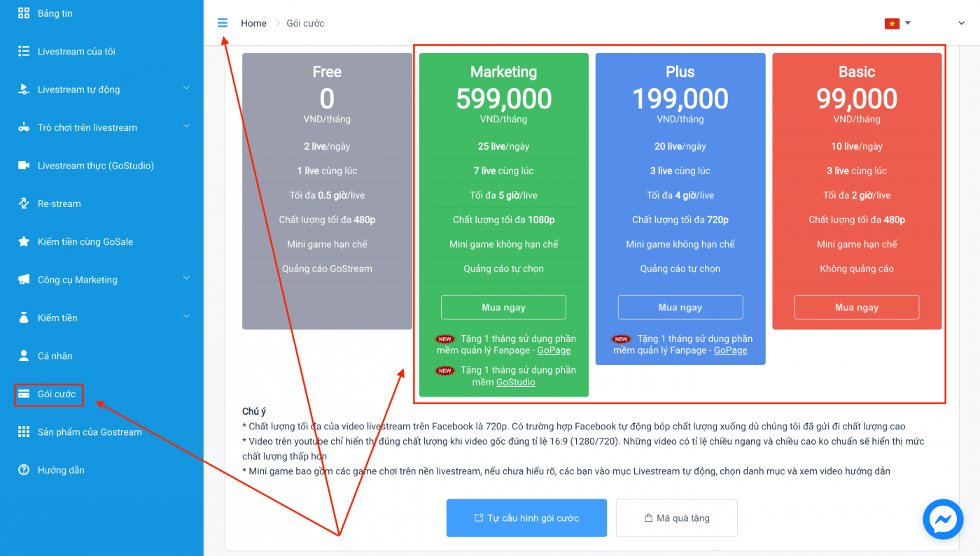Click the hamburger menu icon
The width and height of the screenshot is (980, 556).
click(223, 23)
